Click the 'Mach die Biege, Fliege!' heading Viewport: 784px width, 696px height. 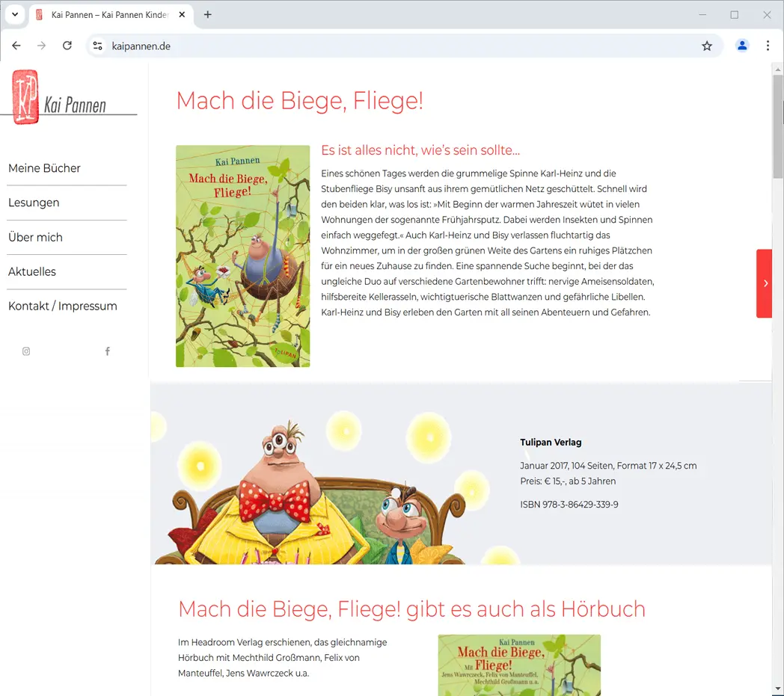[x=300, y=101]
